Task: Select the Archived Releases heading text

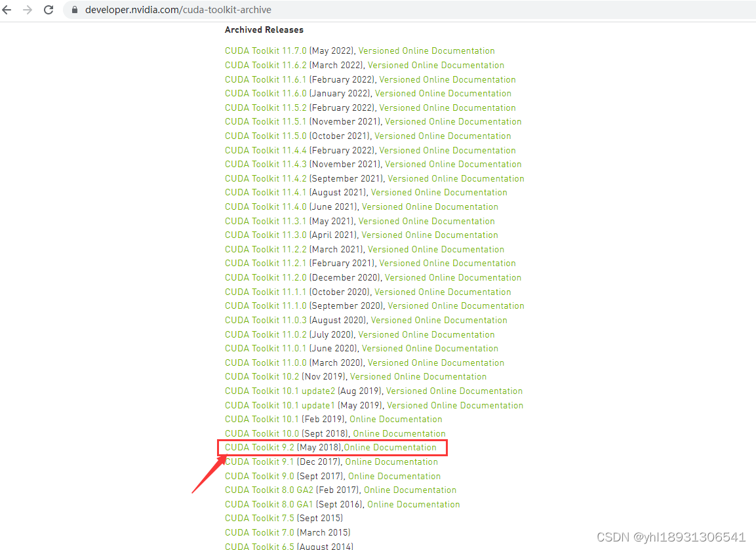Action: pyautogui.click(x=264, y=30)
